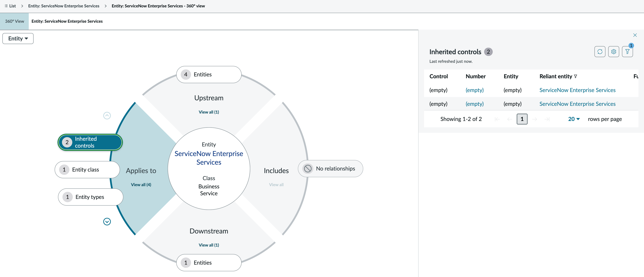Viewport: 644px width, 277px height.
Task: Go to last page of Inherited controls
Action: (x=547, y=119)
